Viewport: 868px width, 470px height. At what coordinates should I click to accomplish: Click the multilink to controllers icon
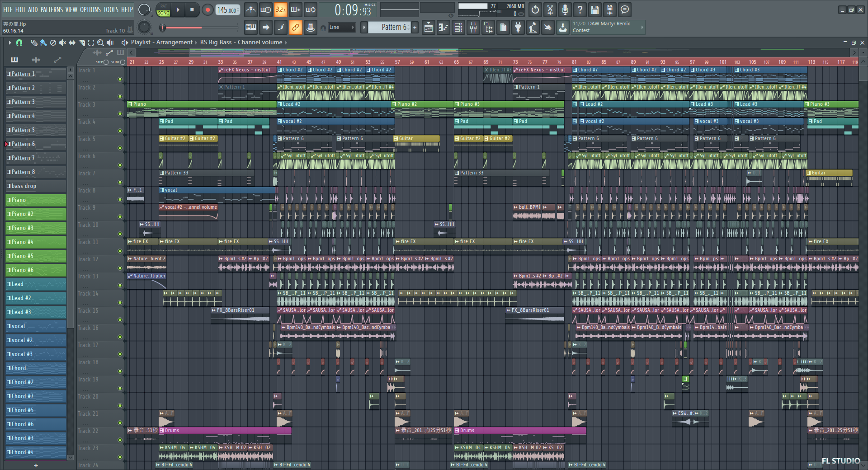pos(311,28)
